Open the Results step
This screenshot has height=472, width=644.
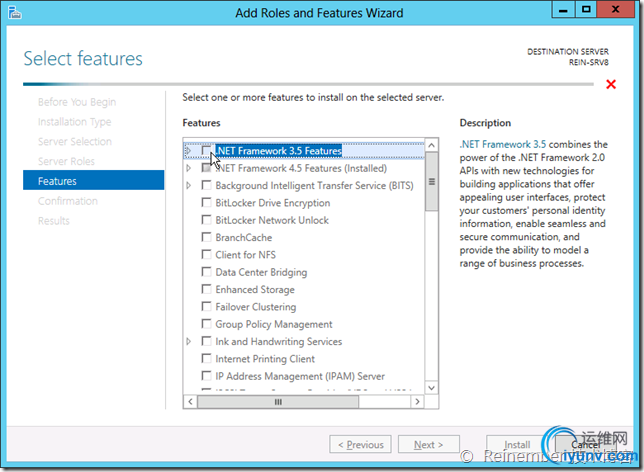click(x=54, y=221)
